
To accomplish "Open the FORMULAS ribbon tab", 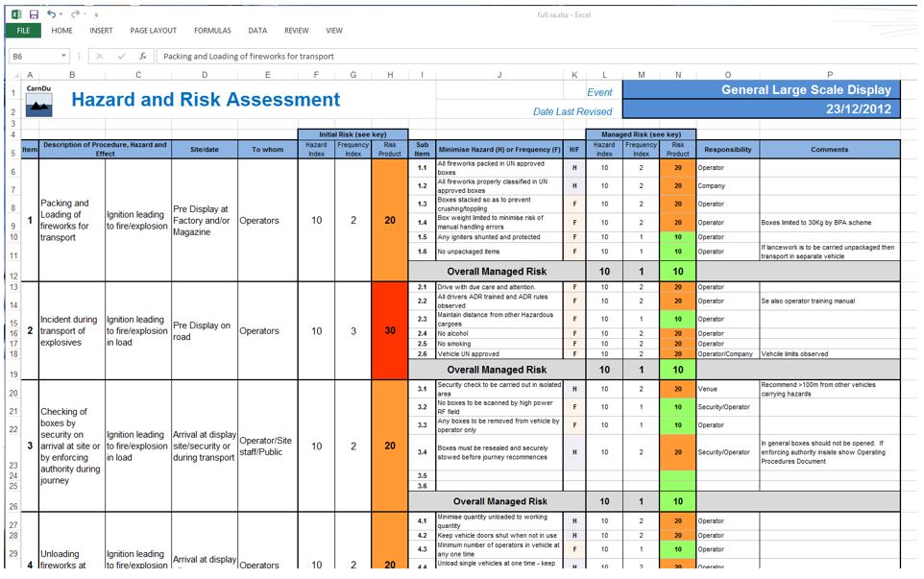I will point(212,31).
